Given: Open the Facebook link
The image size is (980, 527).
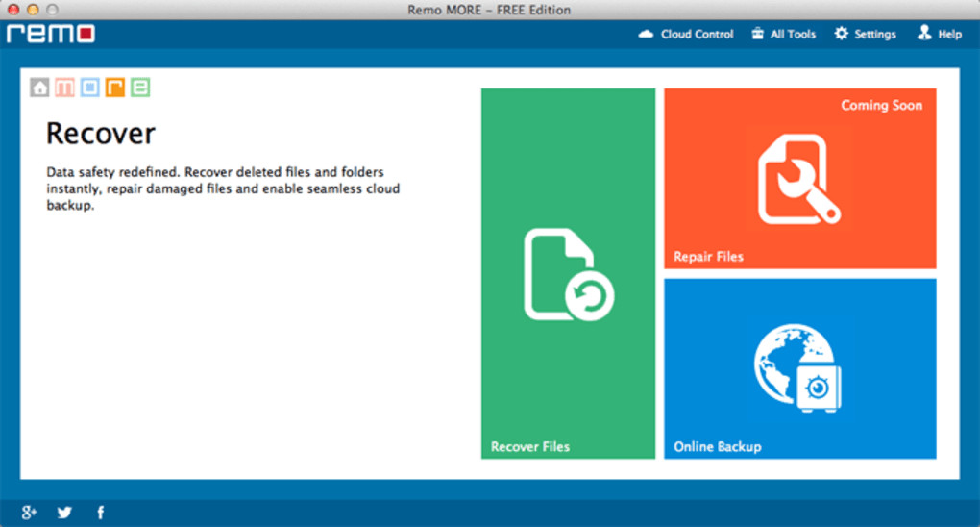Looking at the screenshot, I should pyautogui.click(x=101, y=513).
